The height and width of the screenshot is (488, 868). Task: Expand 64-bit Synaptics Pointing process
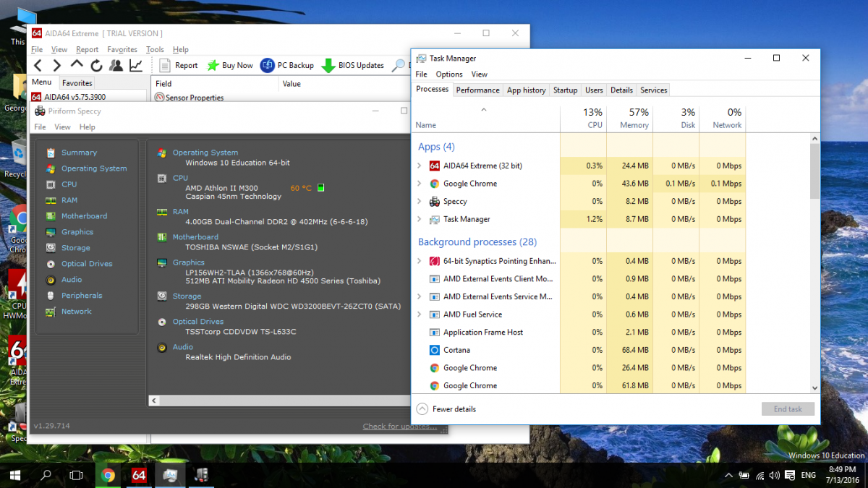click(419, 261)
